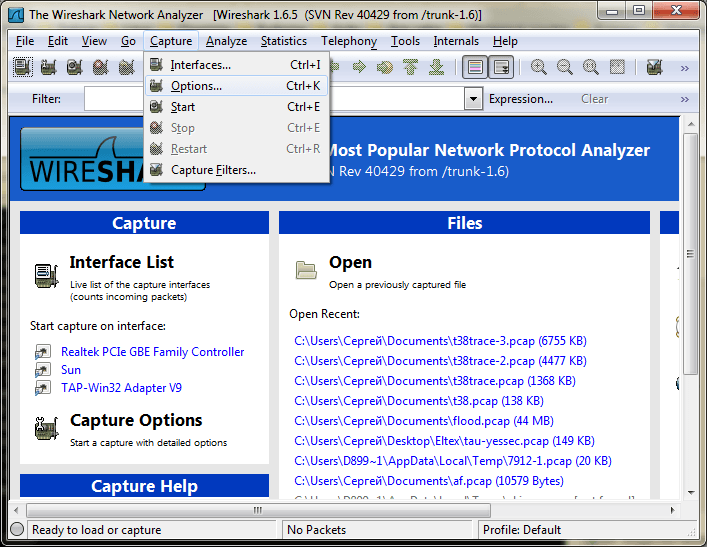707x547 pixels.
Task: Open the Edit menu
Action: point(58,41)
